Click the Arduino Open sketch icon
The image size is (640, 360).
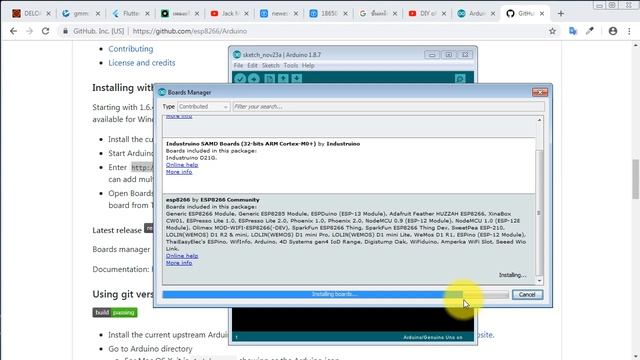coord(283,79)
